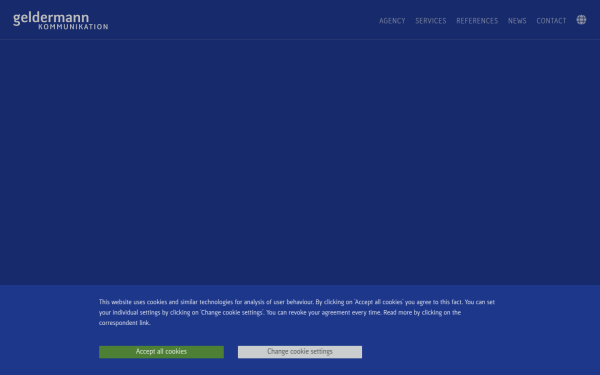The width and height of the screenshot is (600, 375).
Task: Go to the geldermann Kommunikation logo home
Action: pos(60,21)
